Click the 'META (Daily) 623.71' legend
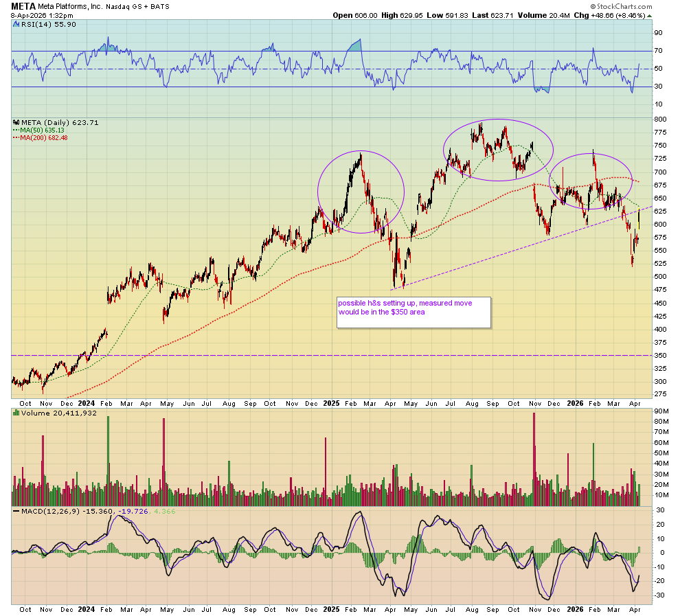680x616 pixels. point(60,123)
